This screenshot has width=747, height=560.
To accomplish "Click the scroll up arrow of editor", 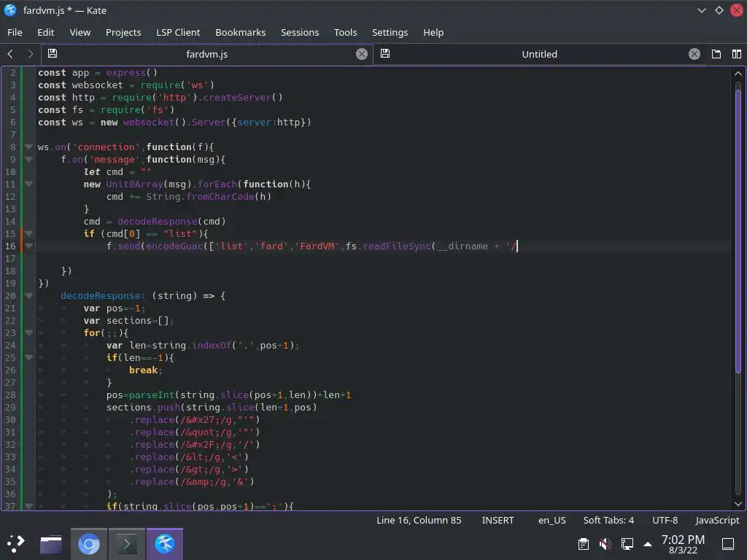I will (738, 74).
